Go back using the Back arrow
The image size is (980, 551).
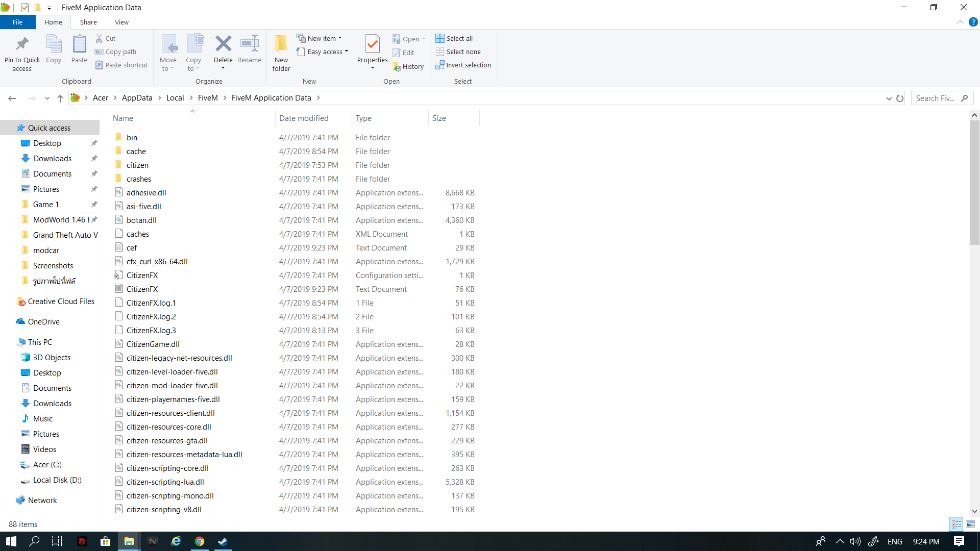click(12, 98)
